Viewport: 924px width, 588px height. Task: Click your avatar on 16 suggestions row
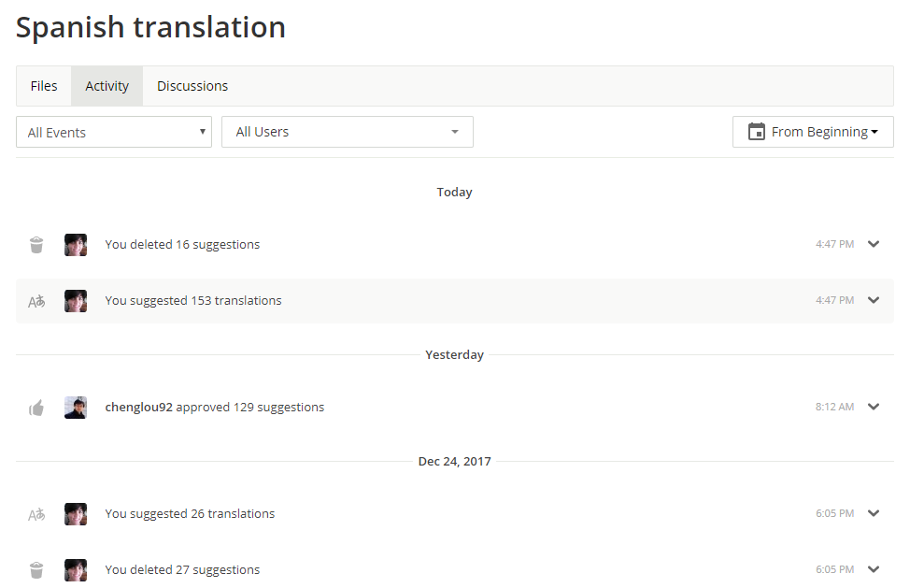[x=76, y=245]
